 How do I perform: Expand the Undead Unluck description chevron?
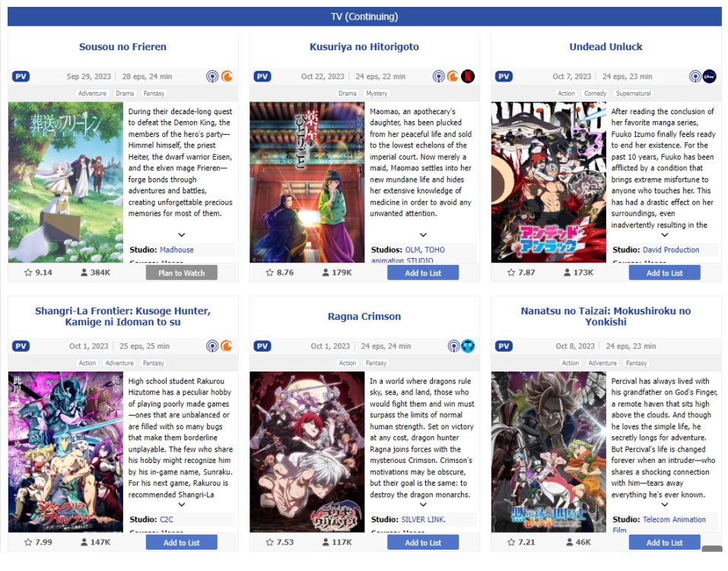[664, 235]
